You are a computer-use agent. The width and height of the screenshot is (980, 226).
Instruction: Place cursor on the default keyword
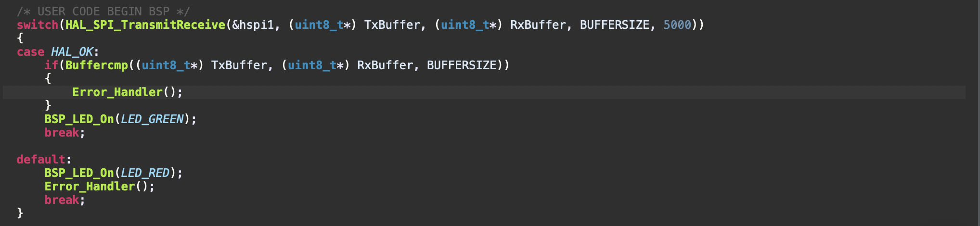[x=41, y=159]
